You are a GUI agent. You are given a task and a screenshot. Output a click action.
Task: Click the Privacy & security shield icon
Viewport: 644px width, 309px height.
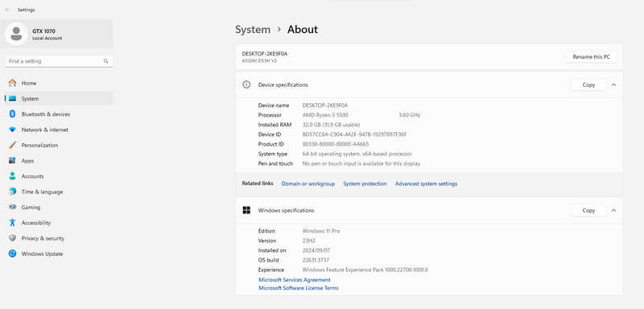click(x=12, y=238)
